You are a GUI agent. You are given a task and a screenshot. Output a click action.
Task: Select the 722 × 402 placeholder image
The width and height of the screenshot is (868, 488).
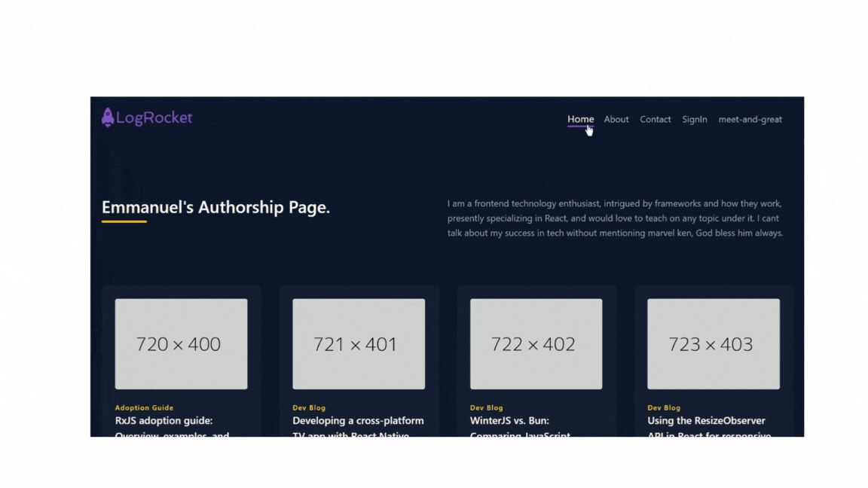[536, 344]
